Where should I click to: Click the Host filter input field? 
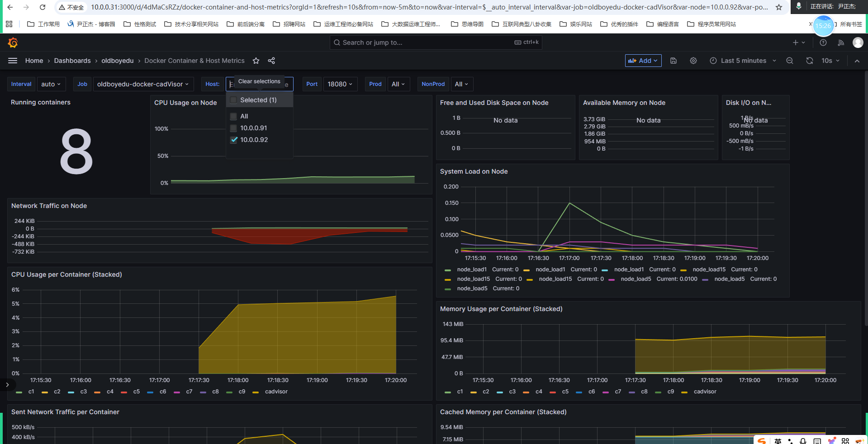259,84
